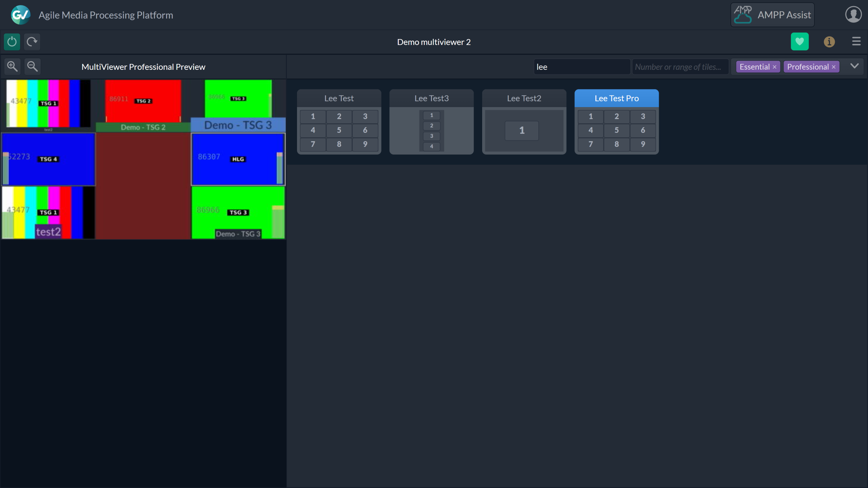The height and width of the screenshot is (488, 868).
Task: Select the blue HLG preview tile
Action: coord(238,159)
